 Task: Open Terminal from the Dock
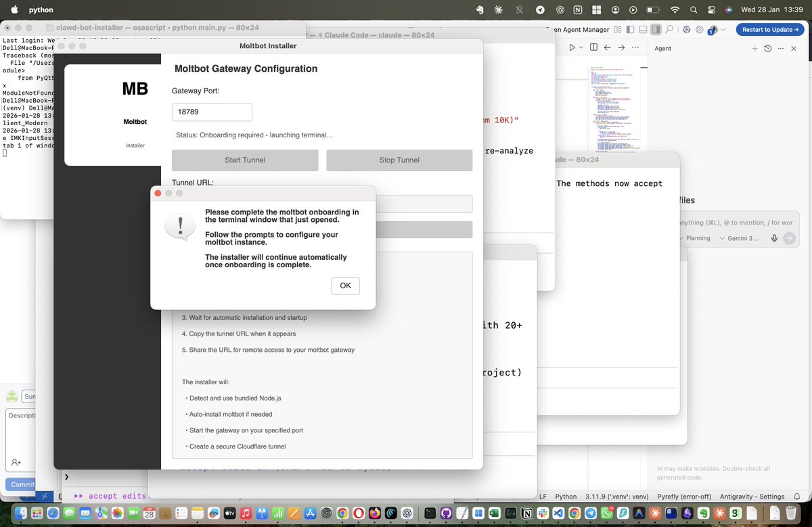coord(430,513)
